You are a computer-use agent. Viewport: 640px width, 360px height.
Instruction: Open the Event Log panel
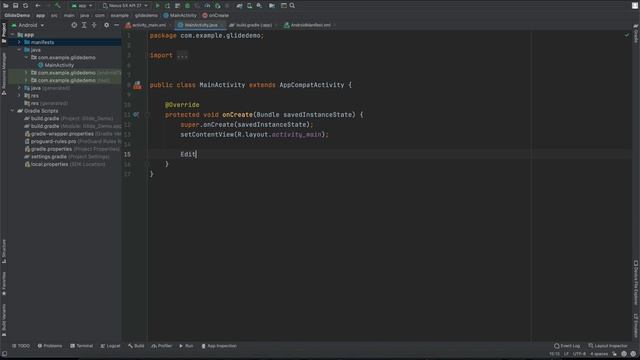(x=567, y=346)
